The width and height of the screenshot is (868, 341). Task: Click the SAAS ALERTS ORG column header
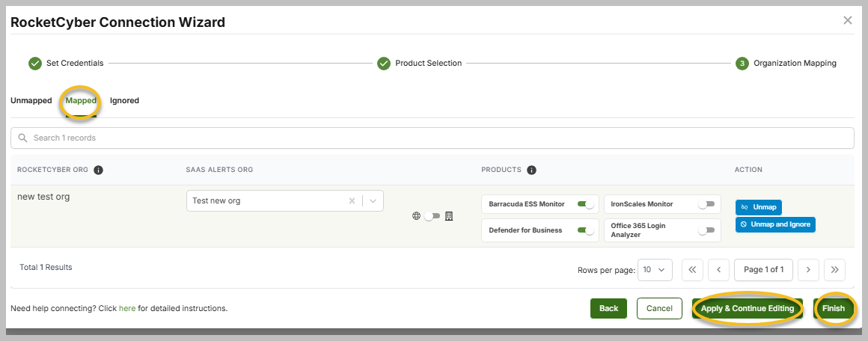[219, 170]
